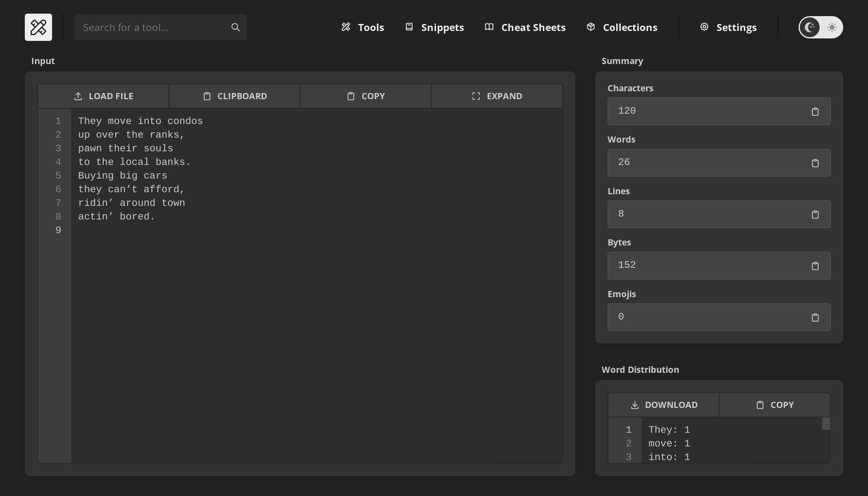Copy the input text with COPY
Image resolution: width=868 pixels, height=496 pixels.
point(365,96)
